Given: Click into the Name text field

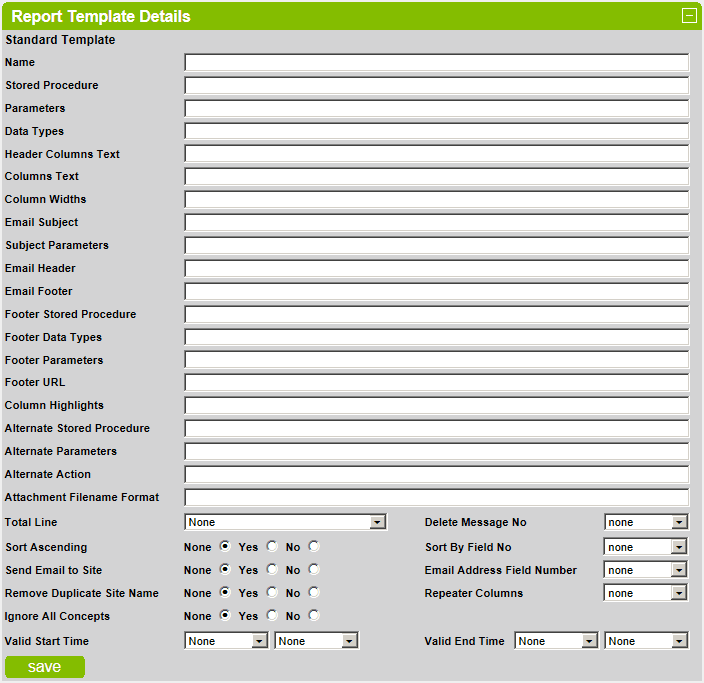Looking at the screenshot, I should 436,63.
